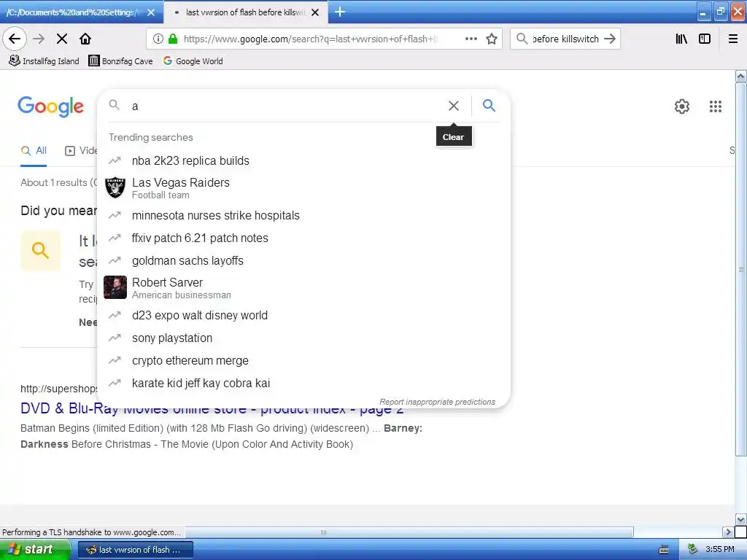The height and width of the screenshot is (560, 747).
Task: Select 'goldman sachs layoffs' suggestion
Action: pyautogui.click(x=303, y=260)
